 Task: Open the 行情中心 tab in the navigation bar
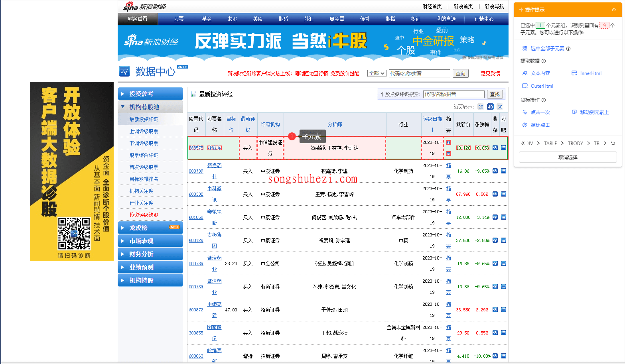[484, 19]
